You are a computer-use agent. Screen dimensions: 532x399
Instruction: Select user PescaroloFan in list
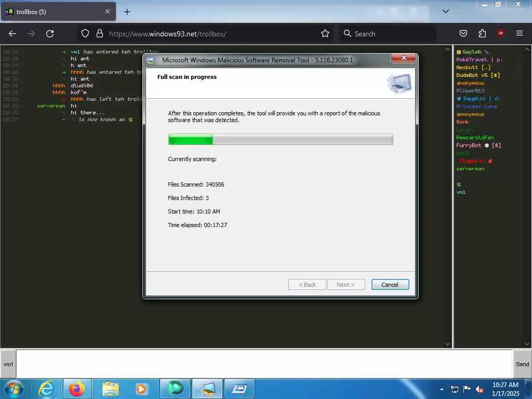click(x=475, y=138)
